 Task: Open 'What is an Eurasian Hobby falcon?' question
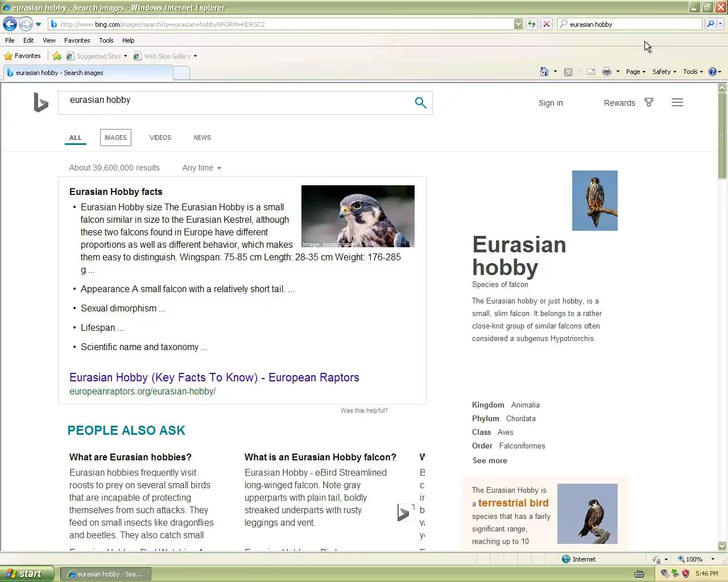[x=320, y=457]
